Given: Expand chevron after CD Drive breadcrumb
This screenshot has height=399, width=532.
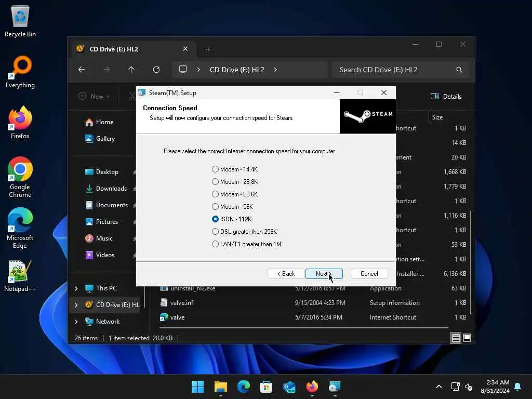Looking at the screenshot, I should [x=275, y=70].
